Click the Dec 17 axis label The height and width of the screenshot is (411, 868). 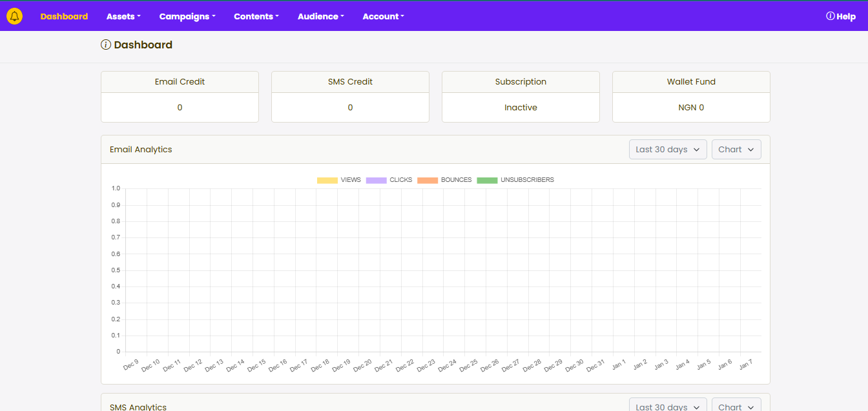299,366
